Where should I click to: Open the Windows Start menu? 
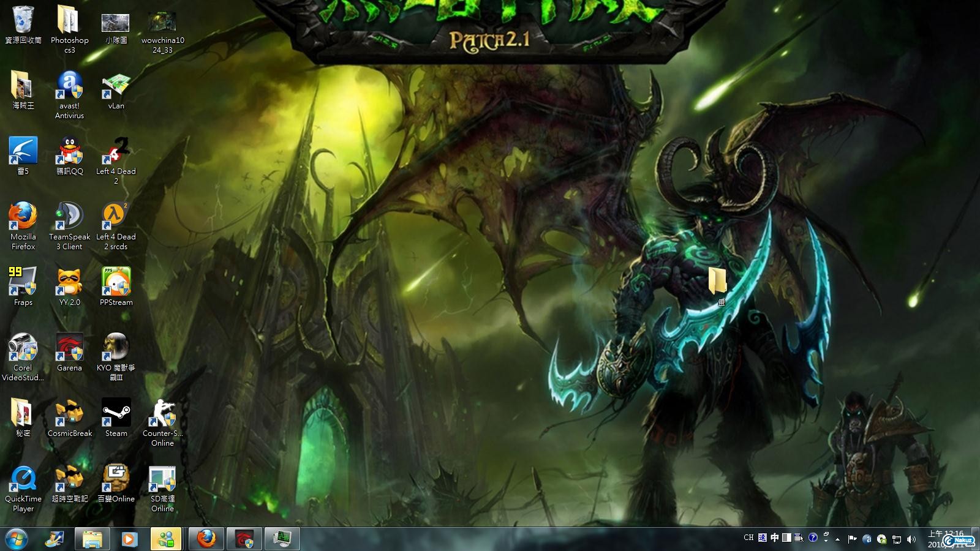point(15,539)
